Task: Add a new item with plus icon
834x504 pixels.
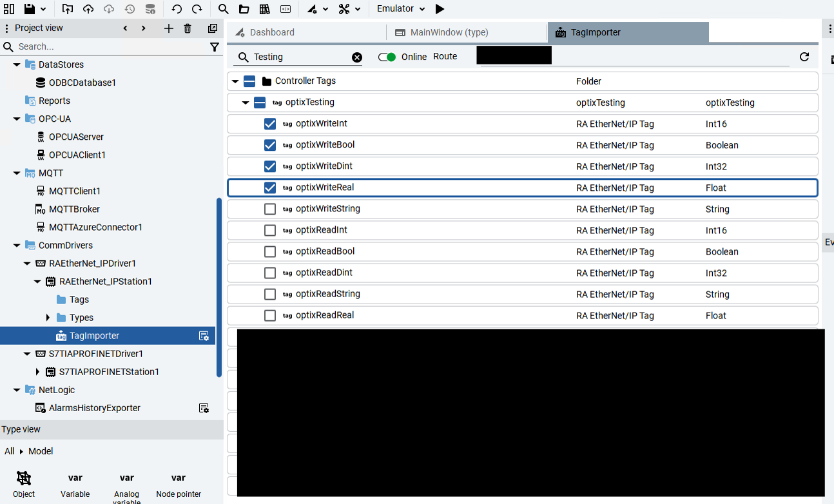Action: [x=169, y=28]
